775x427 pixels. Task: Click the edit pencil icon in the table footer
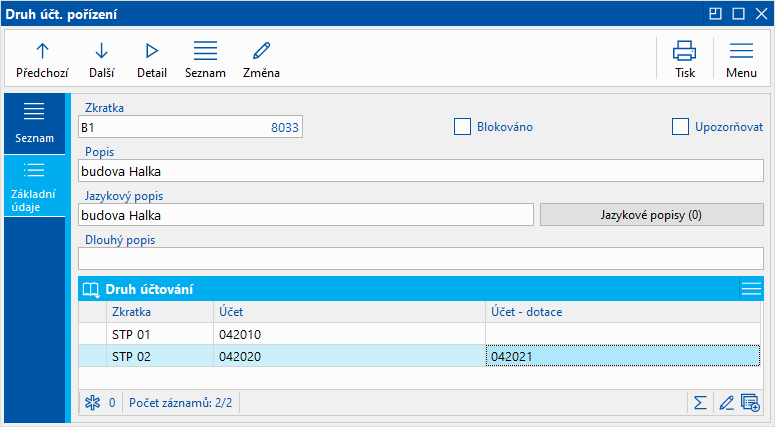tap(726, 403)
